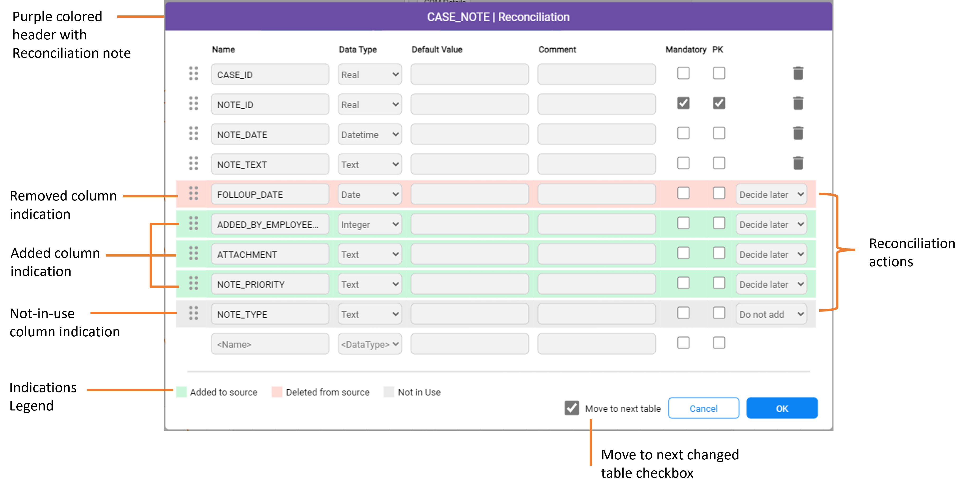Delete the CASE_ID row with trash icon

click(798, 73)
